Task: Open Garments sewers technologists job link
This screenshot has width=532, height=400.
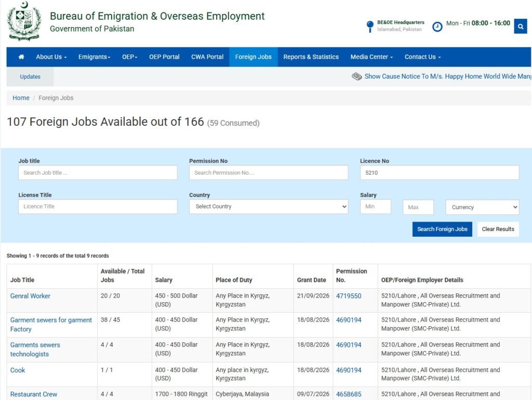Action: pos(35,349)
